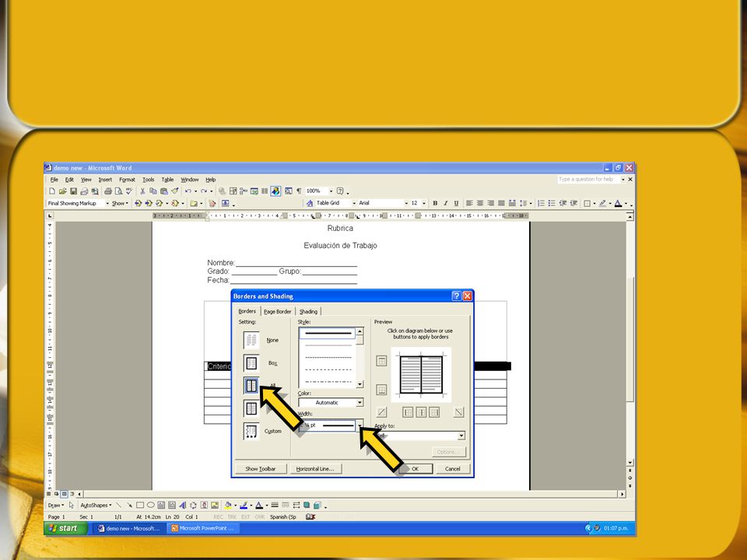Click the Bullets list icon
Viewport: 747px width, 560px height.
pyautogui.click(x=552, y=203)
